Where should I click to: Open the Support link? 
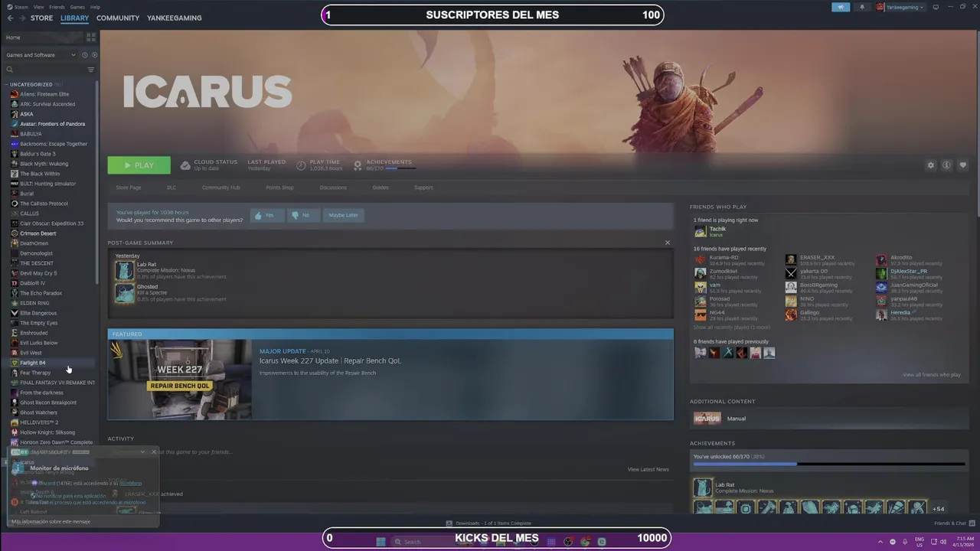coord(423,187)
